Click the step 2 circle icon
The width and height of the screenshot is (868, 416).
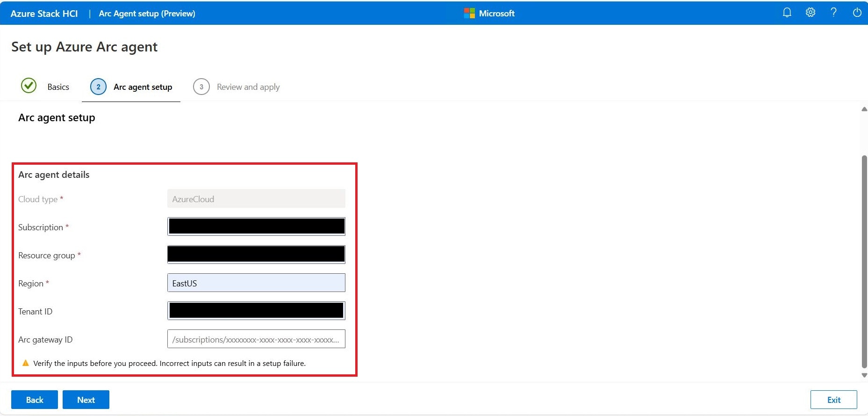[x=98, y=87]
